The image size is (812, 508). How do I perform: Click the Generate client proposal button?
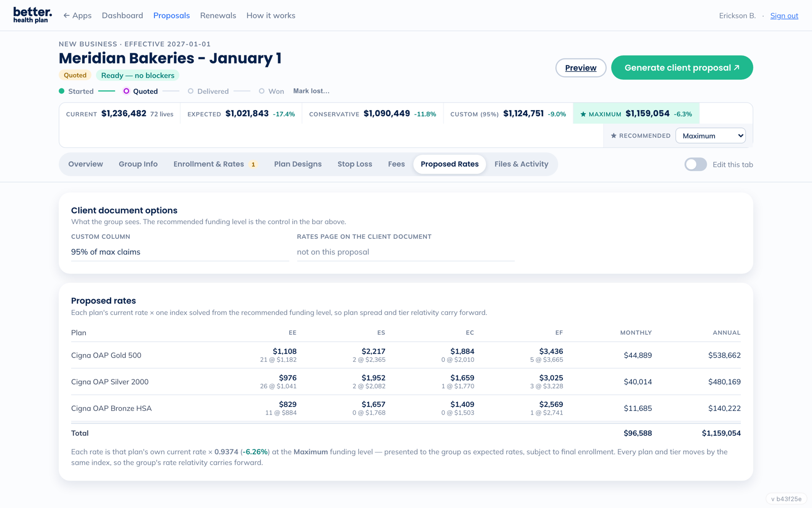click(x=682, y=68)
